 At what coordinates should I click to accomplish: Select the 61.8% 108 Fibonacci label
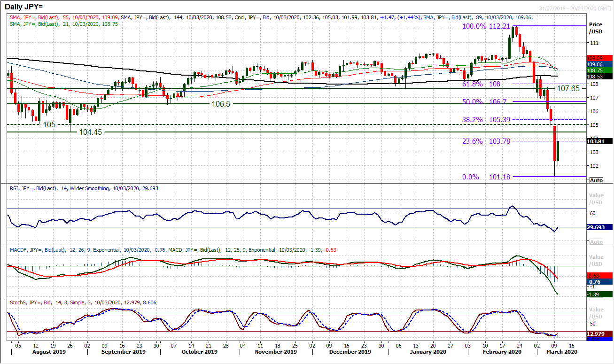(482, 84)
